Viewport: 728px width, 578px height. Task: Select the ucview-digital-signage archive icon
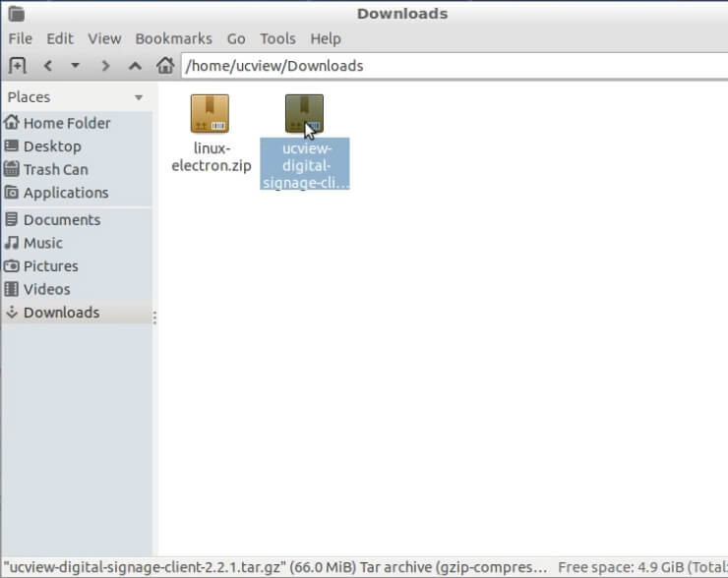[304, 114]
